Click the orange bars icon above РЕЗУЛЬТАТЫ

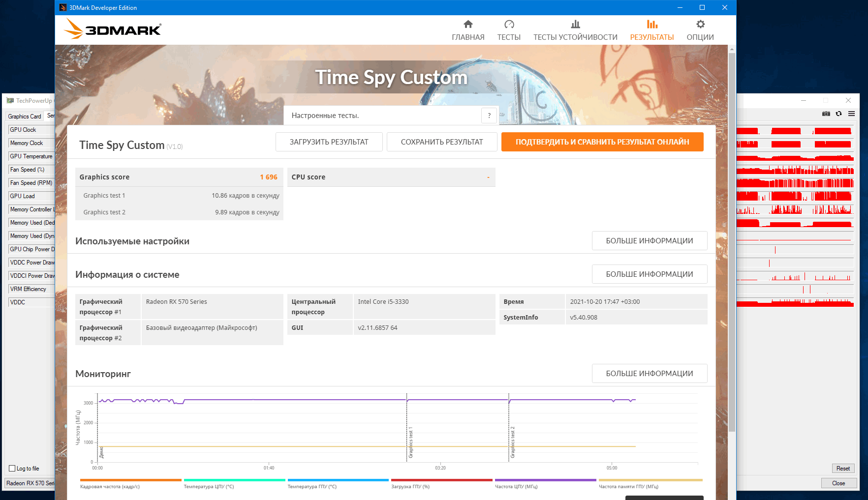click(x=652, y=24)
